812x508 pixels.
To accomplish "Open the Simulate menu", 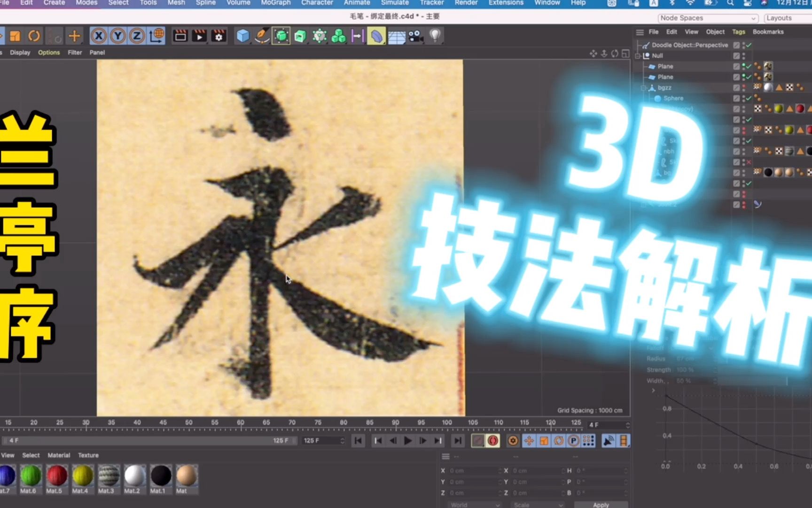I will click(x=395, y=3).
